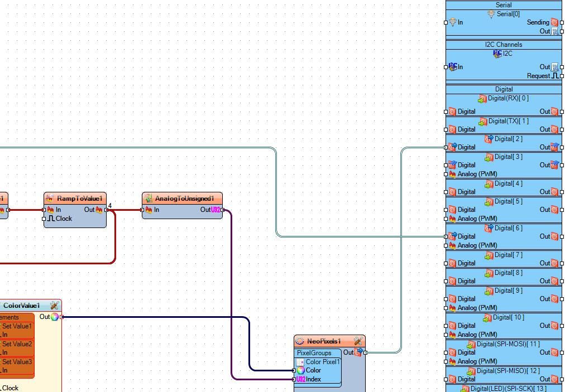The height and width of the screenshot is (392, 565).
Task: Click the Digital[ 4 ] channel icon
Action: click(489, 184)
